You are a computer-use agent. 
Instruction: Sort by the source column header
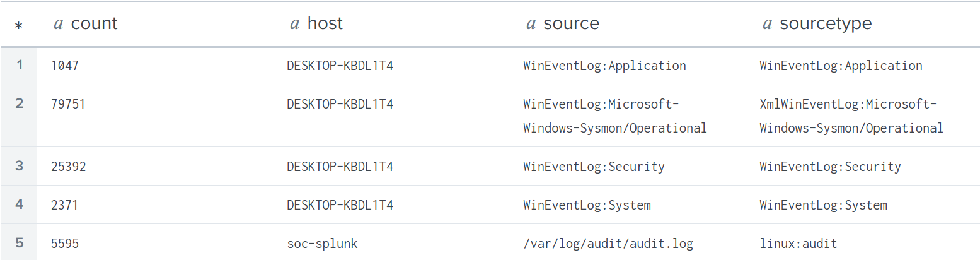[571, 24]
